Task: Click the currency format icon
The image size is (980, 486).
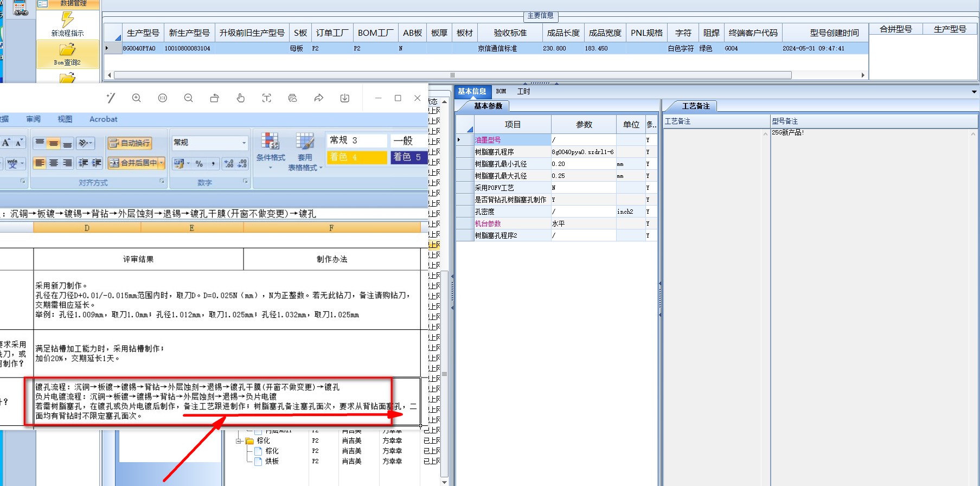Action: (178, 163)
